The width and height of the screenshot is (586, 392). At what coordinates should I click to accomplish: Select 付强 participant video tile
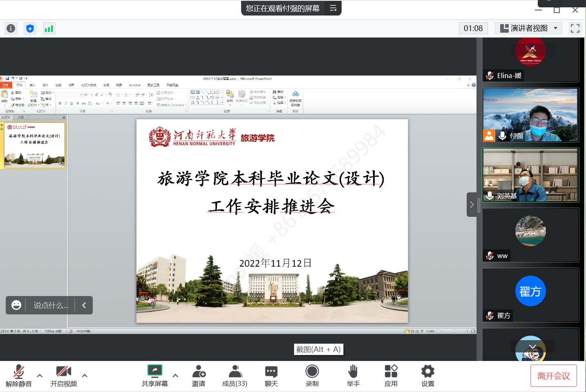click(x=530, y=115)
